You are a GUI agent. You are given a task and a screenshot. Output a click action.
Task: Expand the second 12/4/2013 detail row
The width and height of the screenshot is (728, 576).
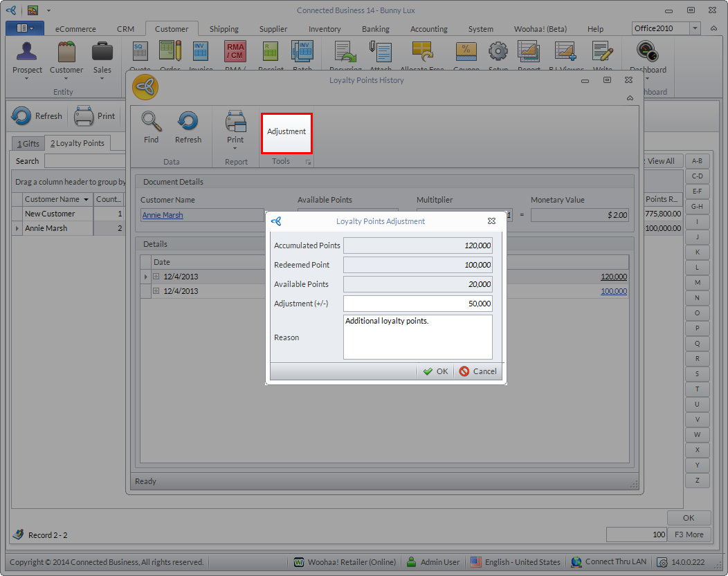[156, 291]
